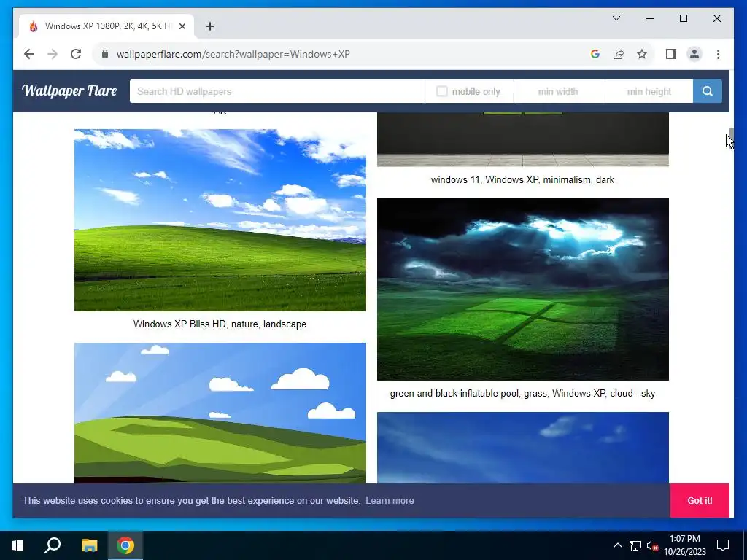Bookmark this page with the star
747x560 pixels.
[642, 54]
